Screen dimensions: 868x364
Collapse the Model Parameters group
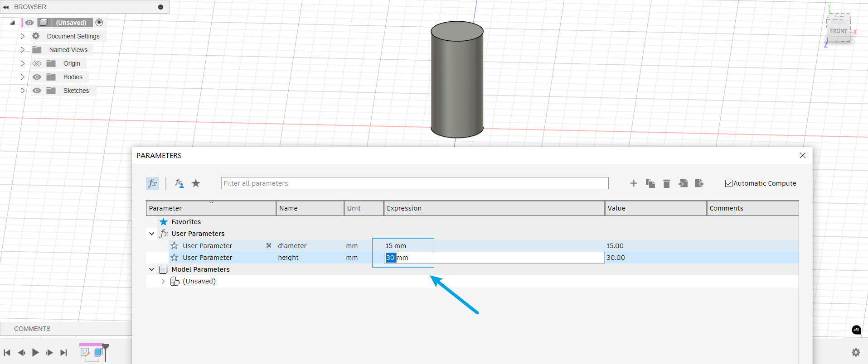pyautogui.click(x=152, y=269)
